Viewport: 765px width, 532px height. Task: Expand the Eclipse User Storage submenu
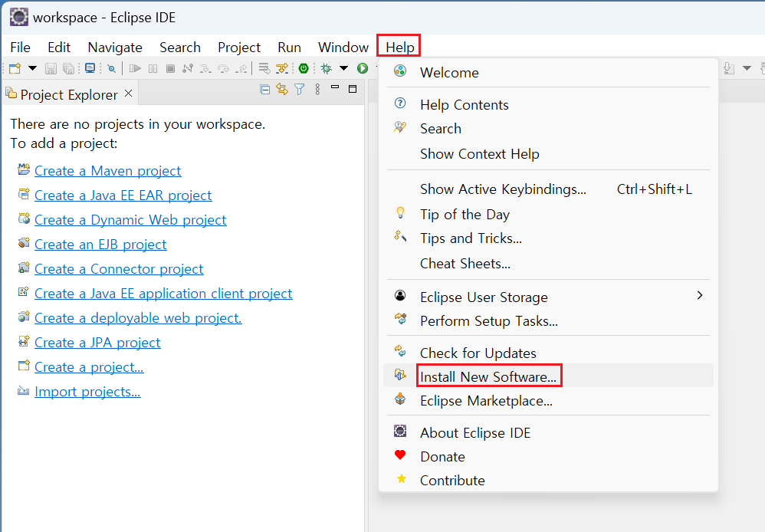coord(699,296)
